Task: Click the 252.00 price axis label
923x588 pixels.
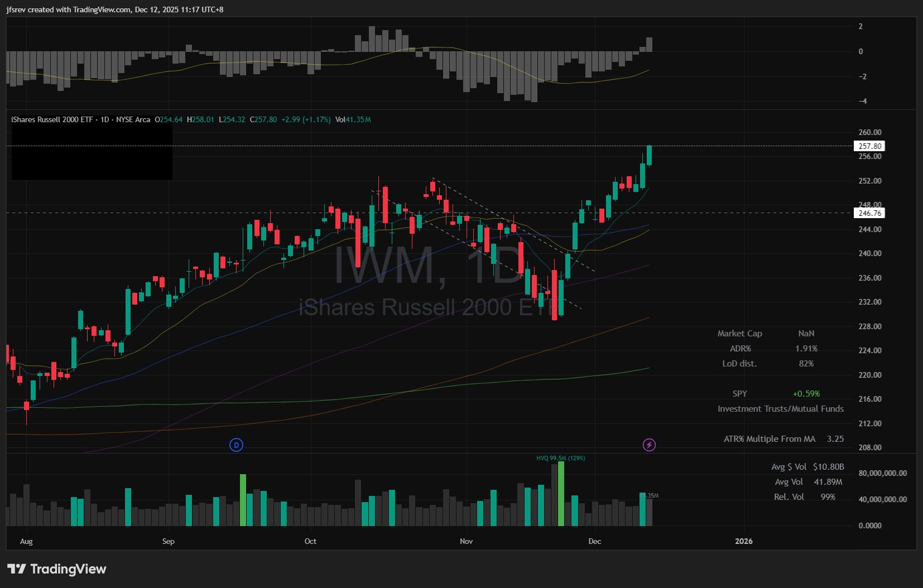Action: (x=869, y=181)
